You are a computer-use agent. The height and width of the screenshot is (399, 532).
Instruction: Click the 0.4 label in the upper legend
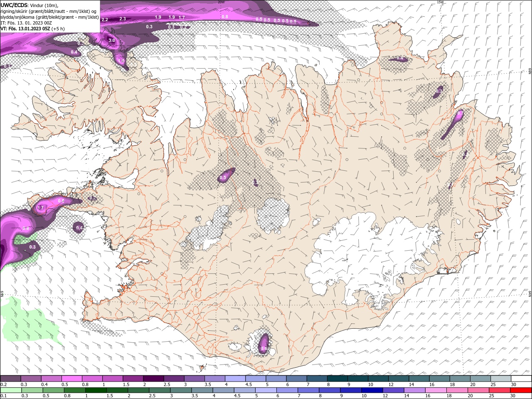(44, 384)
